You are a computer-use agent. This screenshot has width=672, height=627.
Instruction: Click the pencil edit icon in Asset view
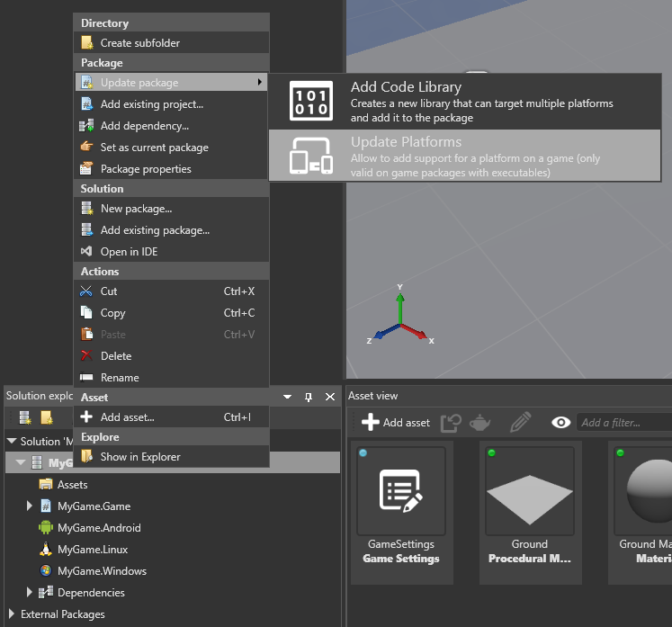[520, 423]
